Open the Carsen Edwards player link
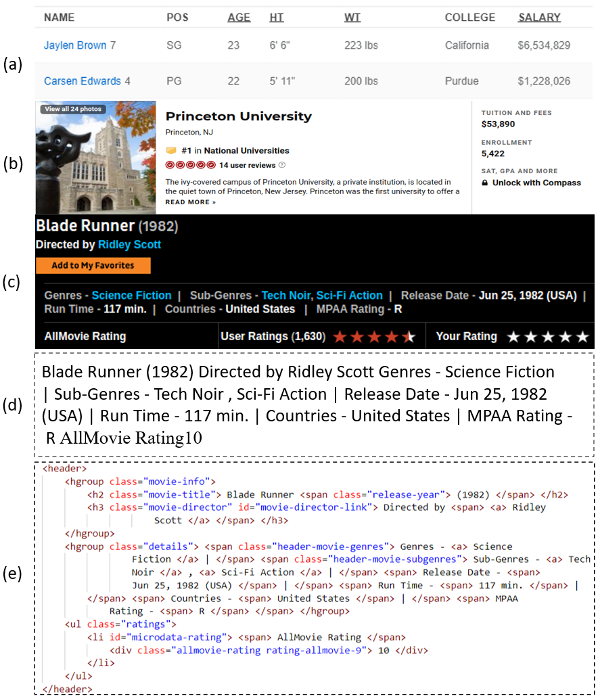This screenshot has height=700, width=600. click(82, 80)
